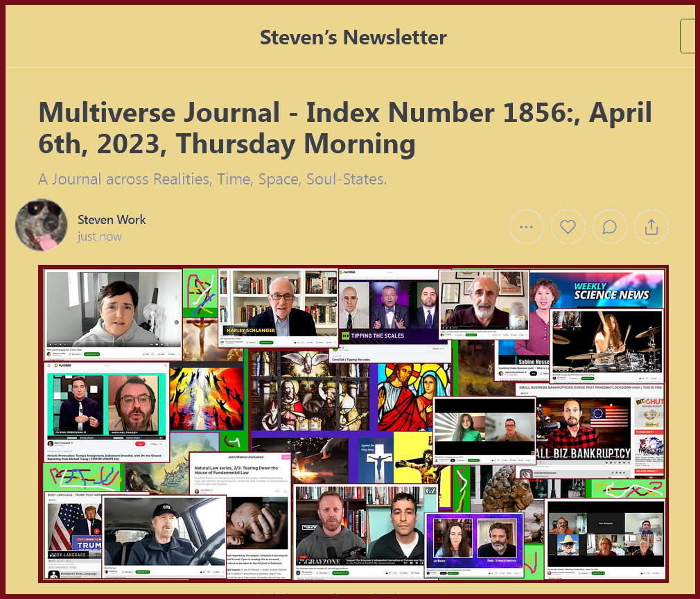The height and width of the screenshot is (599, 700).
Task: Click the Multiverse Journal post title
Action: coord(344,128)
